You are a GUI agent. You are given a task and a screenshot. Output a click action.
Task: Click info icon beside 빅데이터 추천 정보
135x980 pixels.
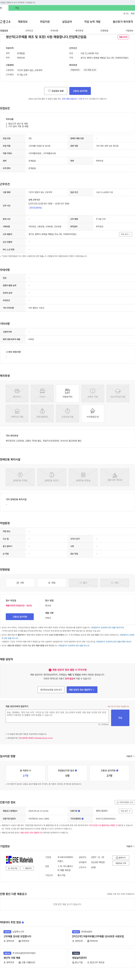coord(23,922)
